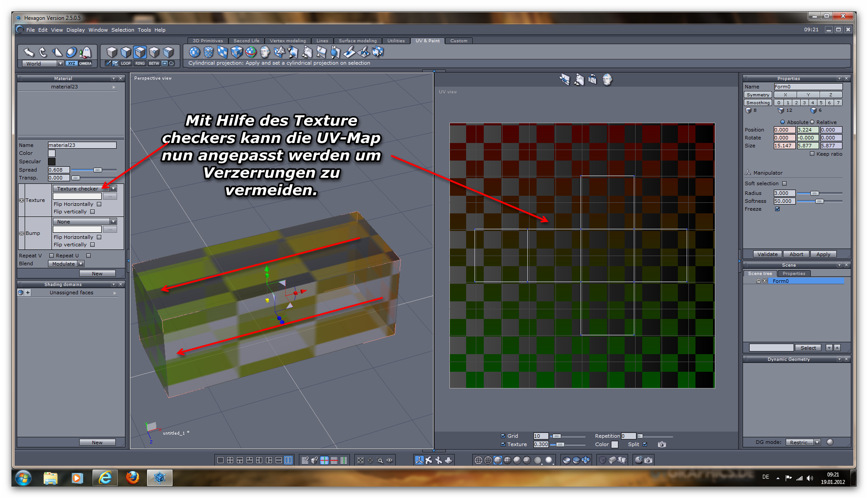Enable Keep ratio checkbox

click(812, 154)
